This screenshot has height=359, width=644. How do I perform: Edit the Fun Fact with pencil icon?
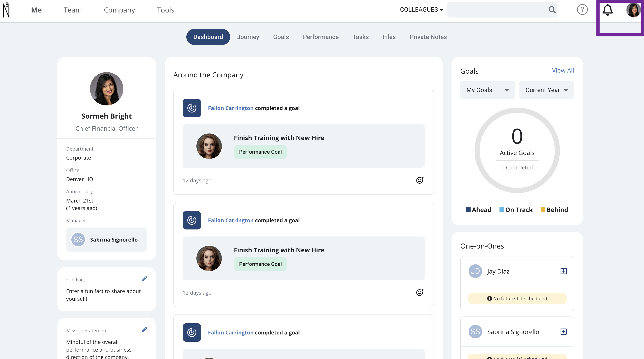[145, 279]
